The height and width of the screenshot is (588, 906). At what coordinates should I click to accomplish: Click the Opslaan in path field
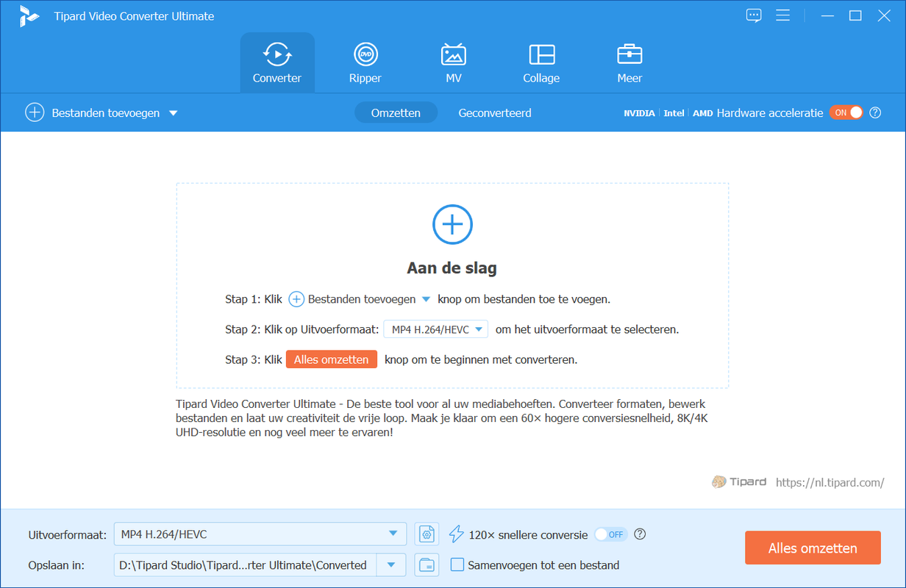coord(246,565)
